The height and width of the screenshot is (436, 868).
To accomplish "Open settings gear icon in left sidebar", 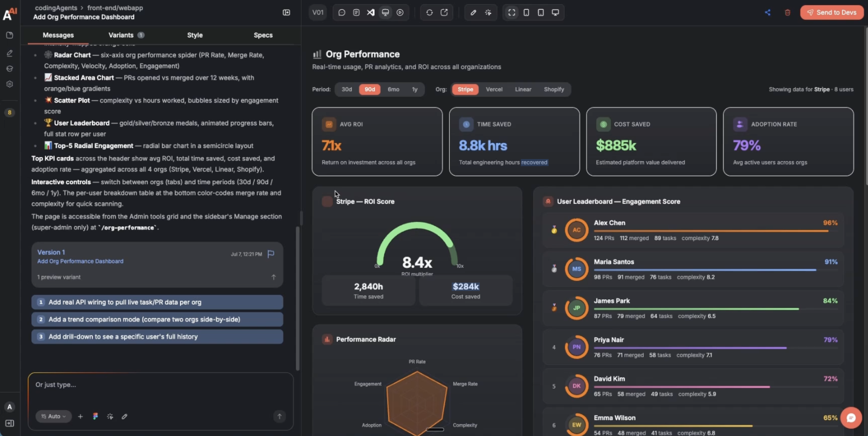I will click(x=9, y=84).
